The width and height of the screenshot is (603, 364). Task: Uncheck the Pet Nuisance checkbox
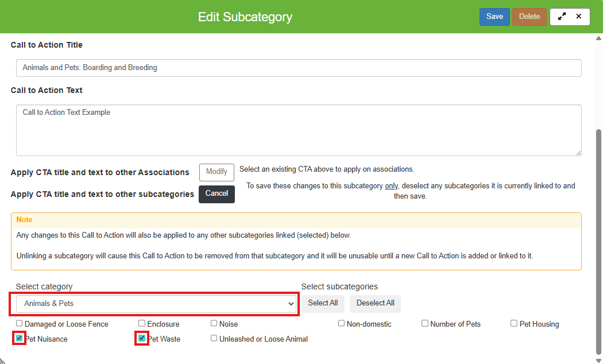pos(20,338)
